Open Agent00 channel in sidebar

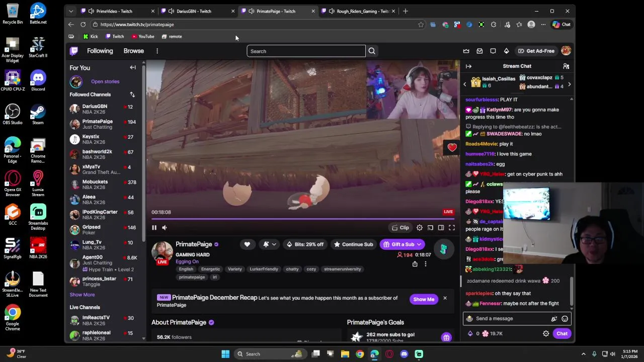coord(104,262)
